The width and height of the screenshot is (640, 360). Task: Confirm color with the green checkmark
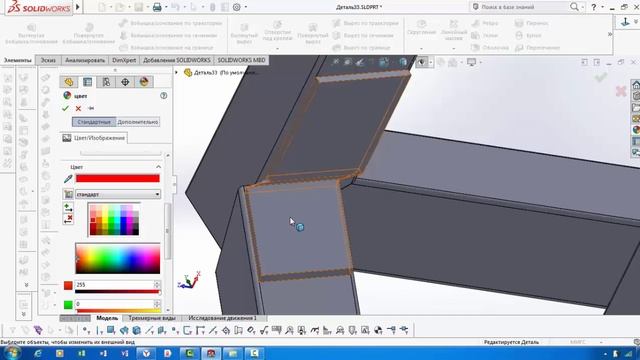pos(65,109)
